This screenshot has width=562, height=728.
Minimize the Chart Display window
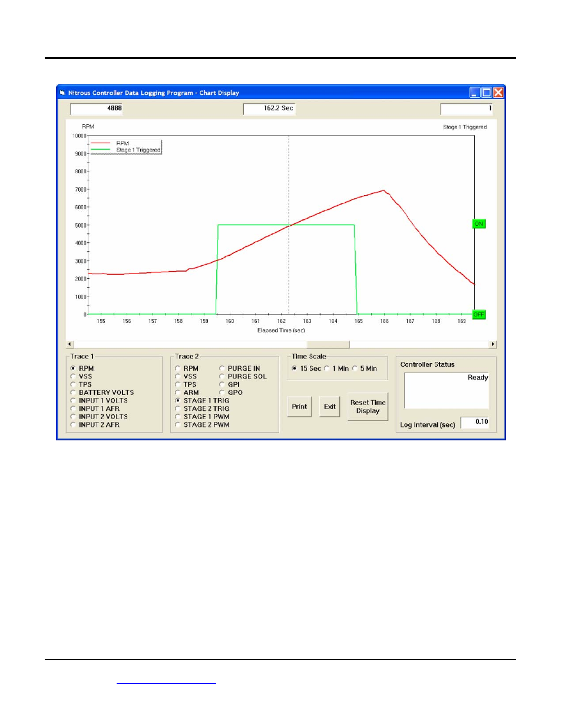(x=475, y=93)
